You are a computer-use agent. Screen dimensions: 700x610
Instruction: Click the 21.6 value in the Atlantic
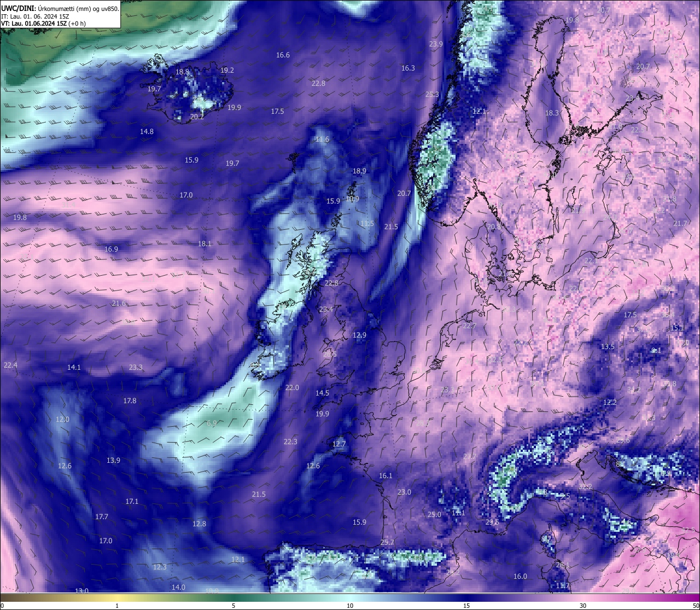(119, 304)
